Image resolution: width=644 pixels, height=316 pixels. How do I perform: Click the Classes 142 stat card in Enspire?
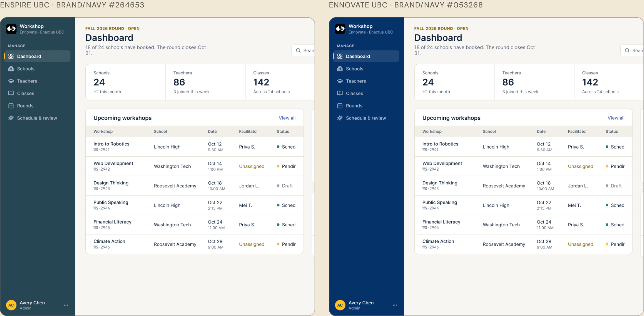(280, 82)
